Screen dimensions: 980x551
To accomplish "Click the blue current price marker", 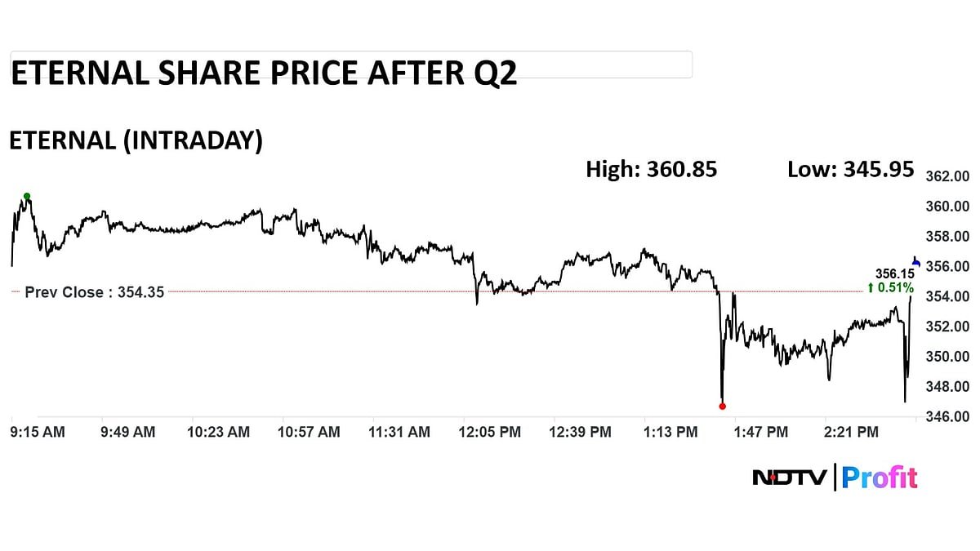I will click(916, 263).
